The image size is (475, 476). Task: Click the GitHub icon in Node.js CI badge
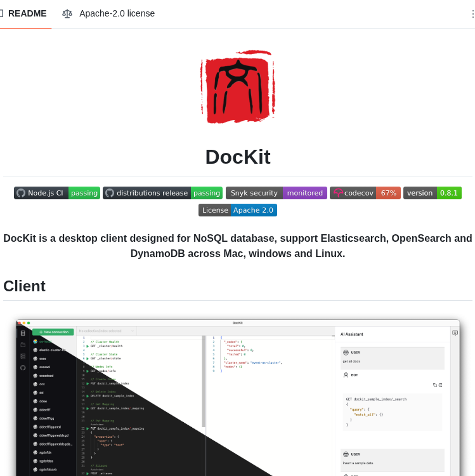click(x=21, y=193)
